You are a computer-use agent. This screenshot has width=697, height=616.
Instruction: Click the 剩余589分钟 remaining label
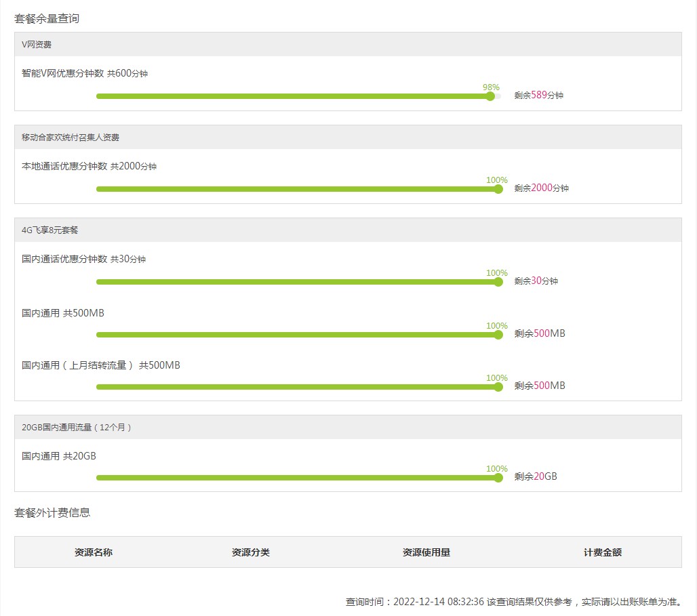[539, 96]
